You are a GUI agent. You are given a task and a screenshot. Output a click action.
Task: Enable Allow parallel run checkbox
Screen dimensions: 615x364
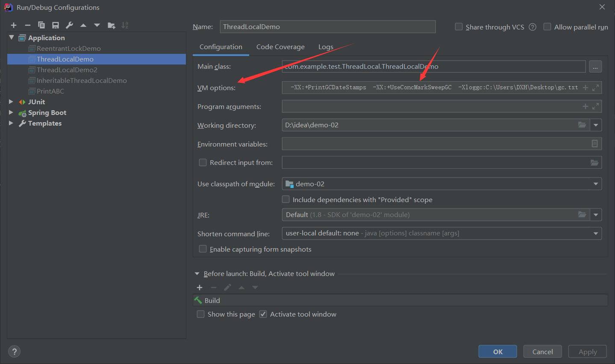(547, 27)
